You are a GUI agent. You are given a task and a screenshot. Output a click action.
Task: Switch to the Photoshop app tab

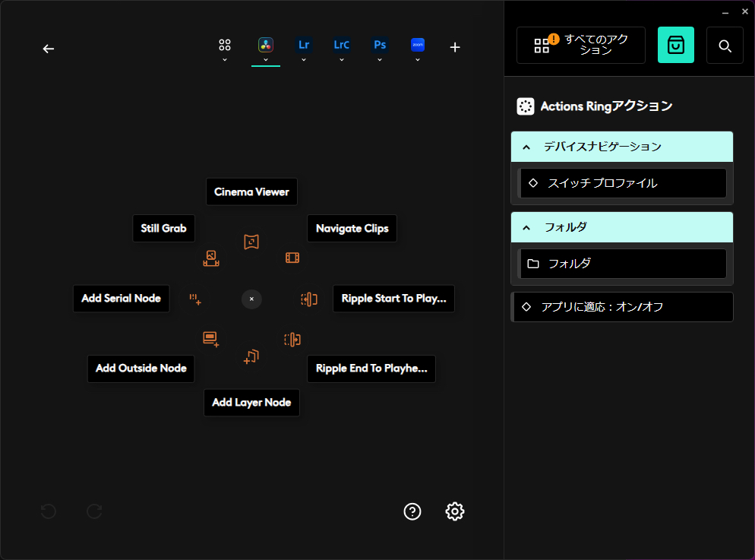(x=380, y=44)
